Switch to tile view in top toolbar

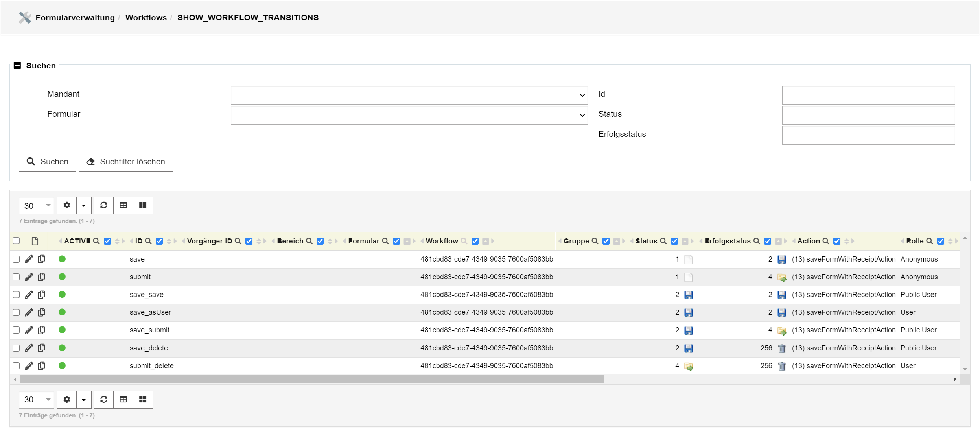(x=143, y=205)
